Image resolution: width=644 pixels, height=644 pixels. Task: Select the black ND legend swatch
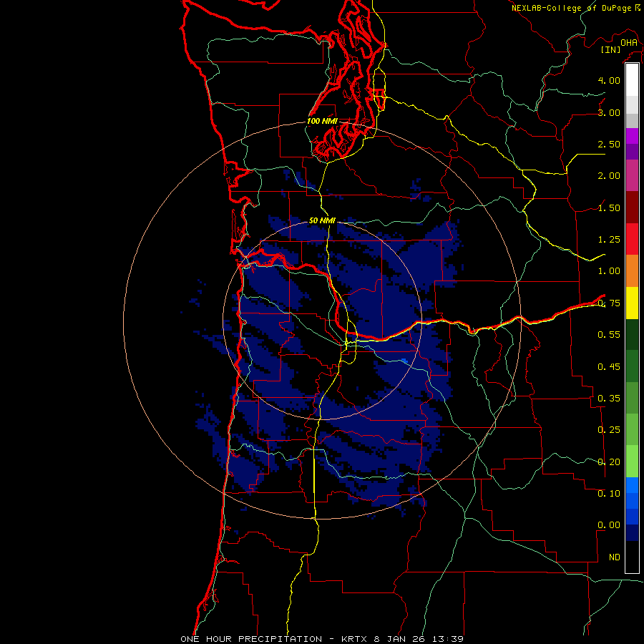pyautogui.click(x=632, y=557)
